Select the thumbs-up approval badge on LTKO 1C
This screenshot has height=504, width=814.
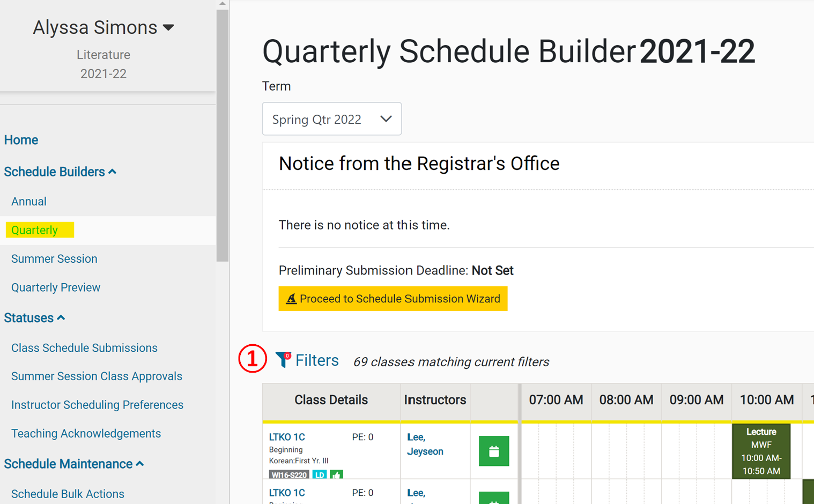click(336, 475)
